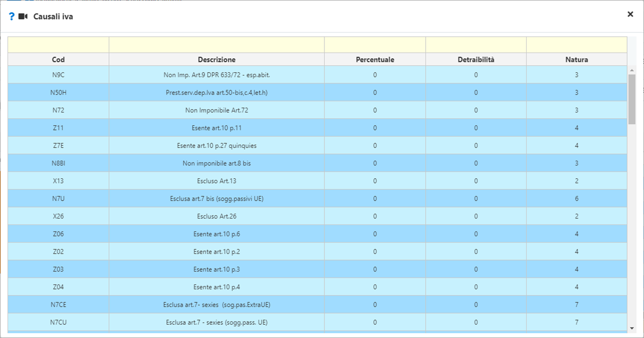The width and height of the screenshot is (644, 338).
Task: Click the Cod filter field
Action: [x=58, y=45]
